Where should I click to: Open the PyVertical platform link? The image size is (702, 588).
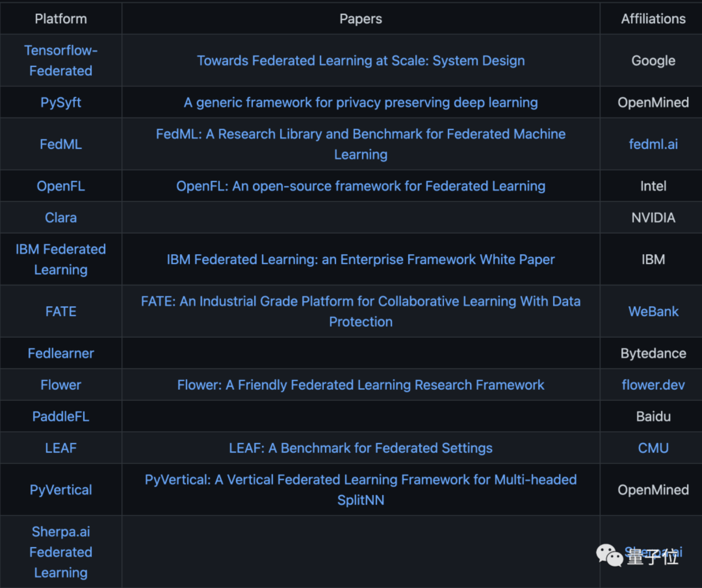tap(61, 490)
